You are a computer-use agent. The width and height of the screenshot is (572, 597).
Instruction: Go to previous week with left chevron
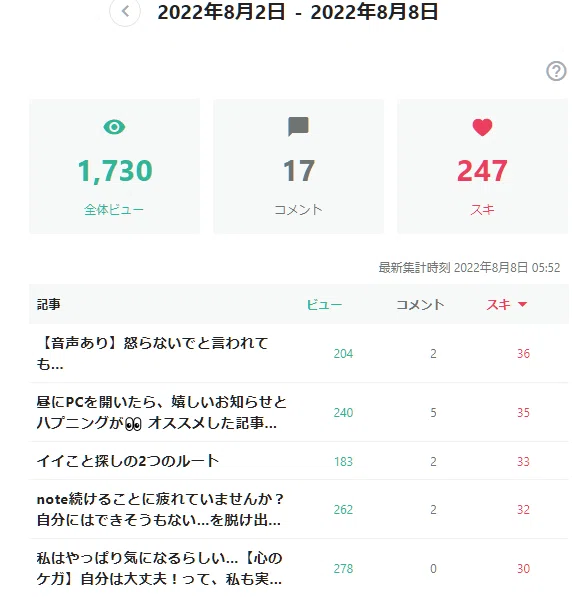click(x=125, y=11)
